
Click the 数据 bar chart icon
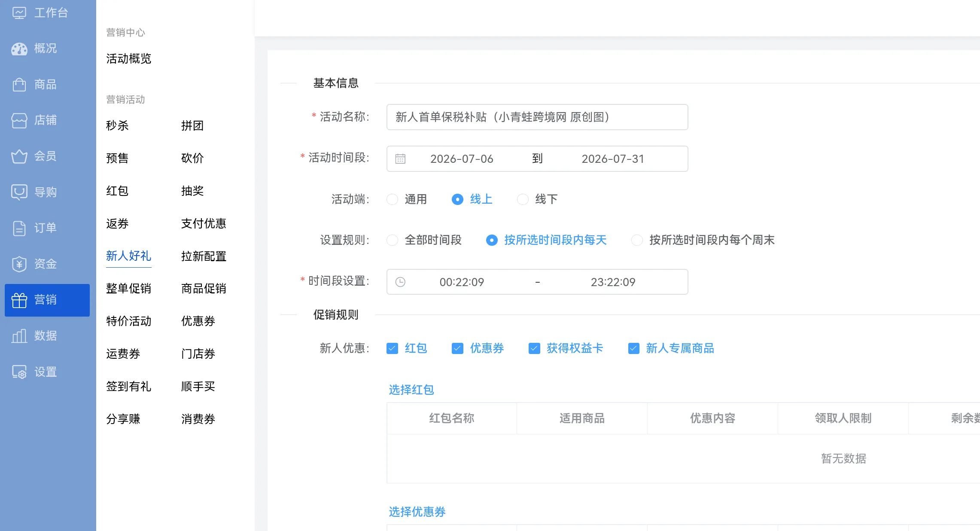click(19, 336)
